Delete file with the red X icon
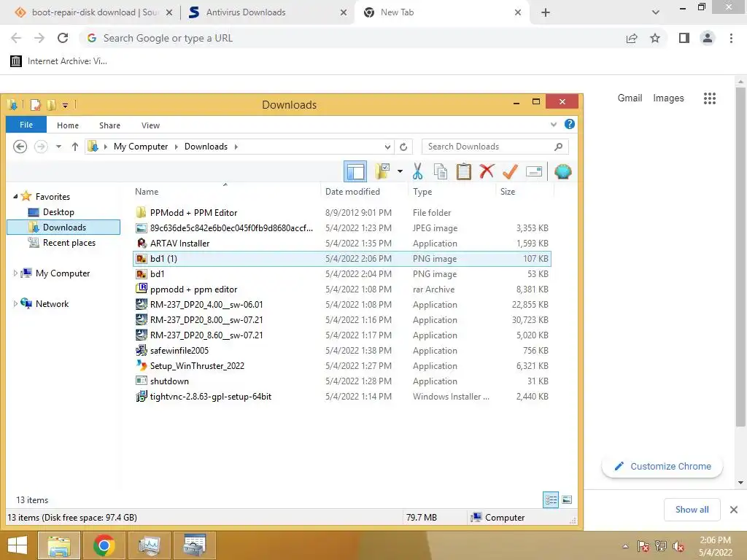 (x=487, y=171)
